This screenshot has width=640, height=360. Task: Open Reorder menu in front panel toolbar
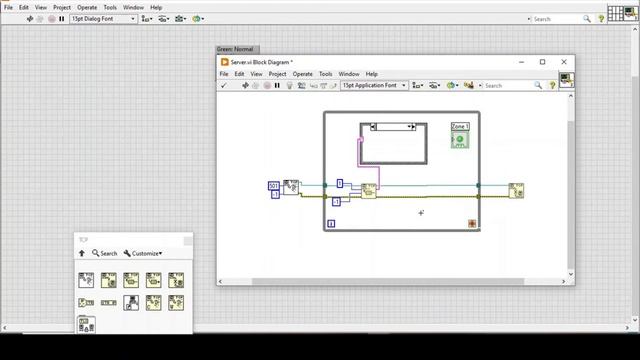pyautogui.click(x=198, y=19)
